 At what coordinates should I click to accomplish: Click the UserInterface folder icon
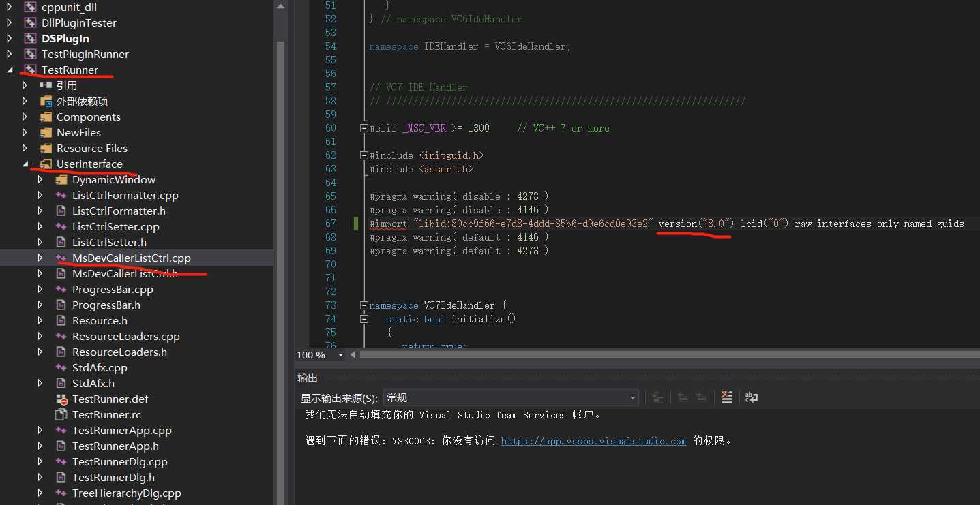click(x=46, y=164)
